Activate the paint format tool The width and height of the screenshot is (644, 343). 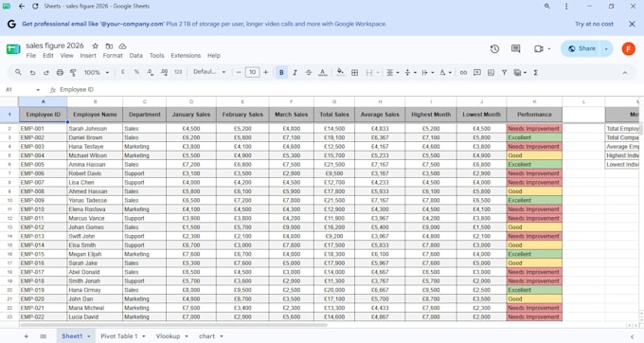point(73,72)
